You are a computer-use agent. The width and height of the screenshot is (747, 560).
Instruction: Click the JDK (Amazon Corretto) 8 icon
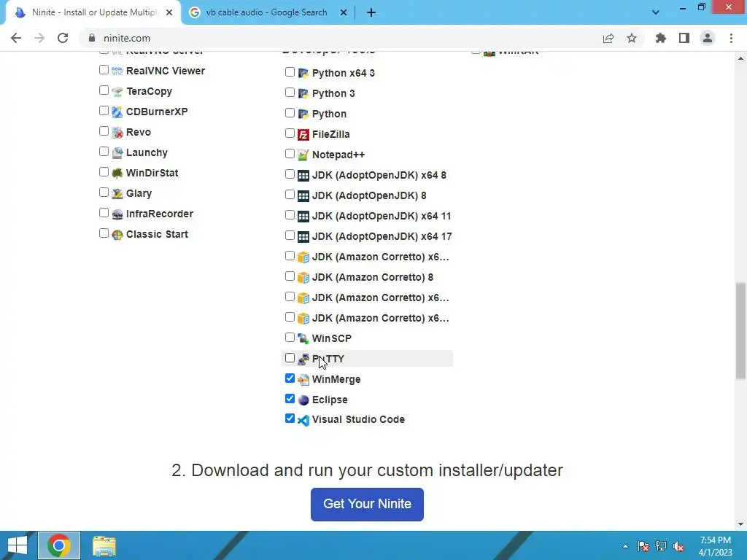pos(303,278)
